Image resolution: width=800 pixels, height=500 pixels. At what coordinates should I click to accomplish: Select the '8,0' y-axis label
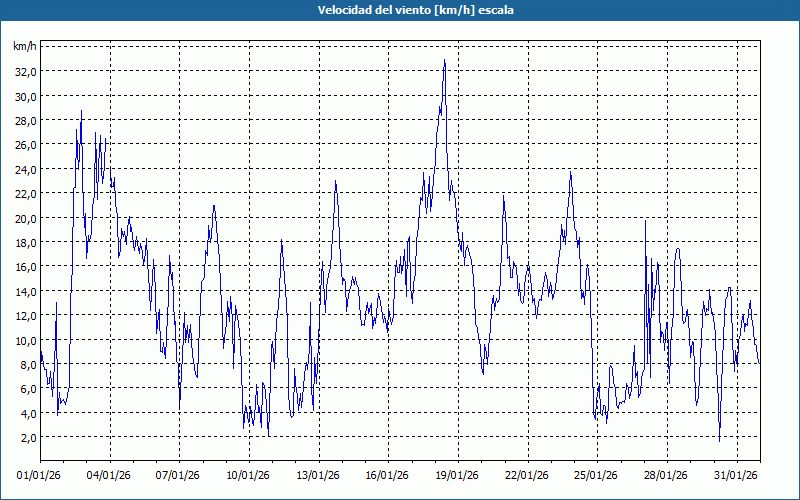tap(28, 365)
